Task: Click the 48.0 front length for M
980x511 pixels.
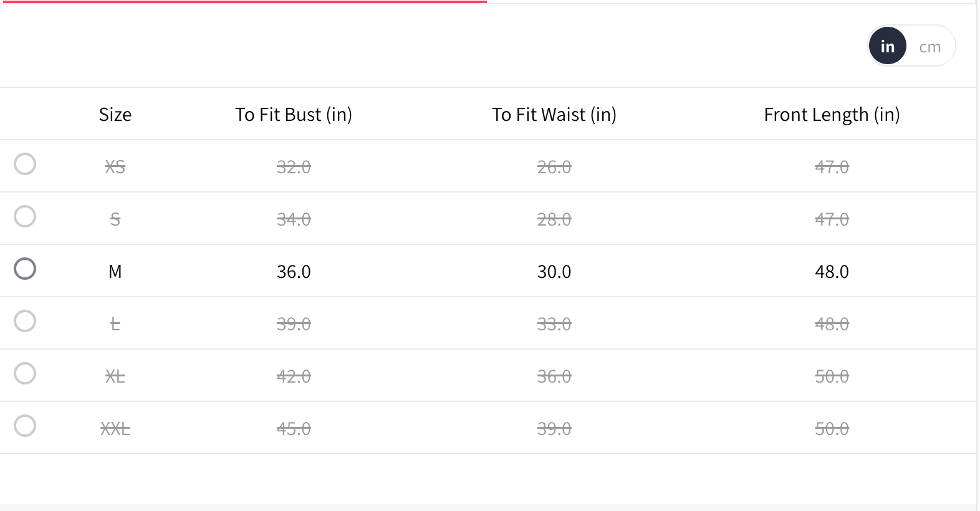Action: tap(832, 272)
